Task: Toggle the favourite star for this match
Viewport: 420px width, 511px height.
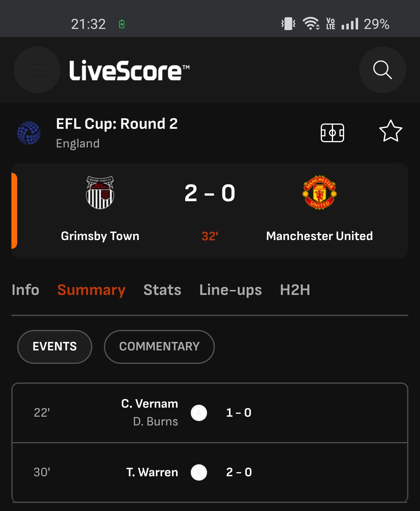Action: tap(391, 131)
